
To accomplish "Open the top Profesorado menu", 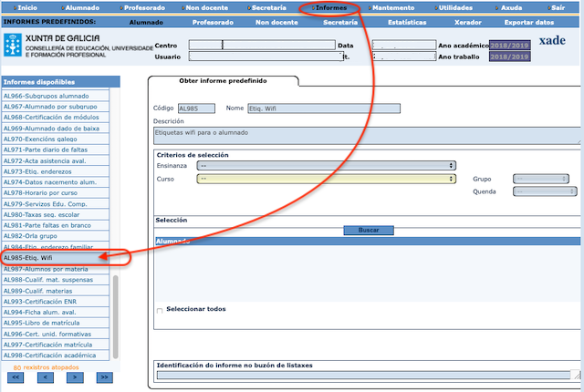I will tap(144, 7).
